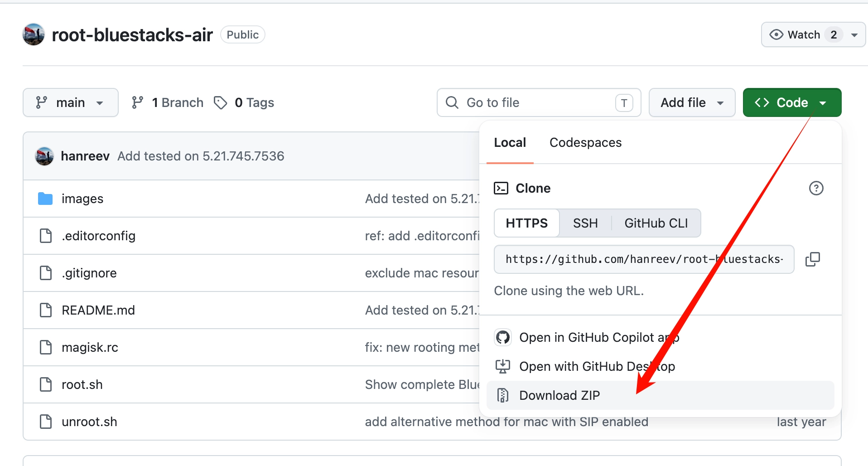Open the README.md file
The image size is (868, 466).
[98, 310]
